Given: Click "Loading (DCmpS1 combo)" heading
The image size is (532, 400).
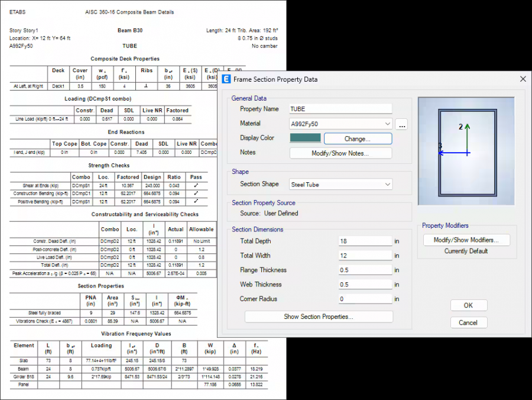Looking at the screenshot, I should (x=98, y=99).
